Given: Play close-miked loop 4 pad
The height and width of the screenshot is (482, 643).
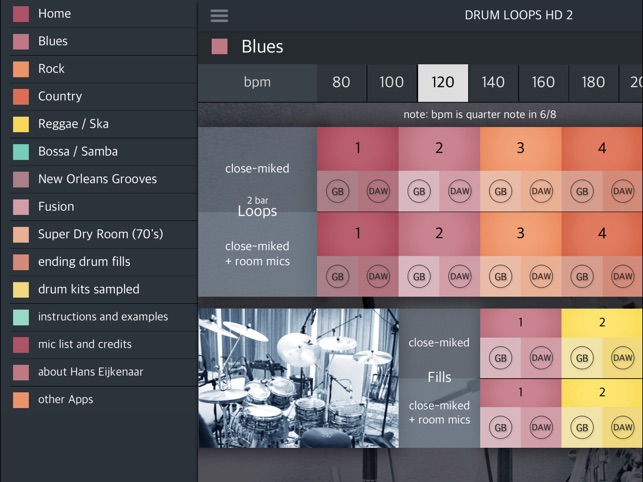Looking at the screenshot, I should [x=602, y=148].
